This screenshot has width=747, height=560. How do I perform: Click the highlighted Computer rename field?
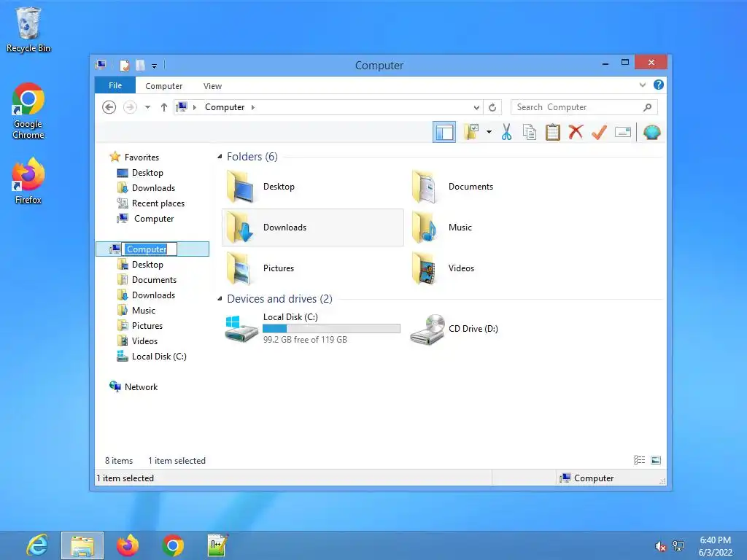click(150, 249)
